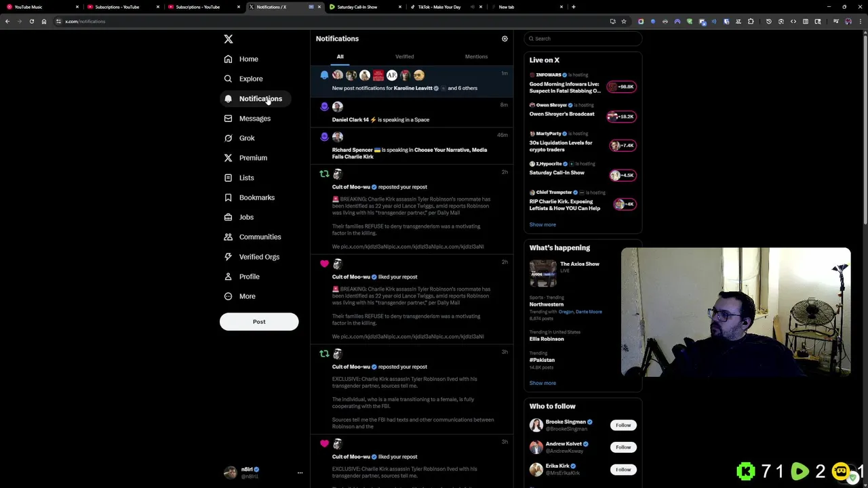This screenshot has width=868, height=488.
Task: Follow Brooke Singman
Action: 623,425
